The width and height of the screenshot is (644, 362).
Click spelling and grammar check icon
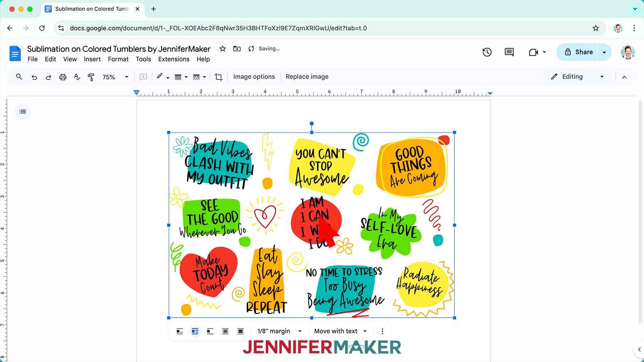coord(77,77)
